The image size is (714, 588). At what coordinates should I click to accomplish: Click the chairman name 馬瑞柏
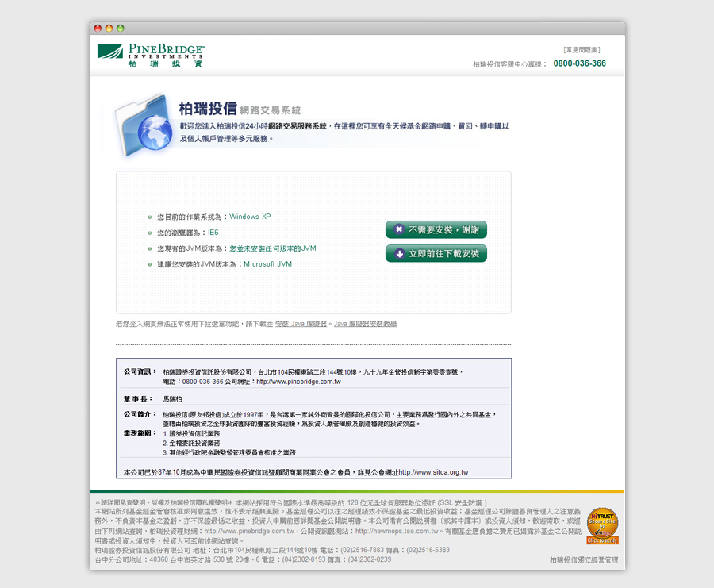pyautogui.click(x=173, y=399)
